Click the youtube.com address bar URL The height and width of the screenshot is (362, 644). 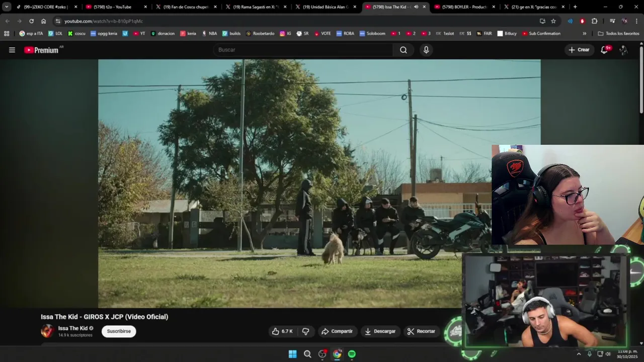104,21
